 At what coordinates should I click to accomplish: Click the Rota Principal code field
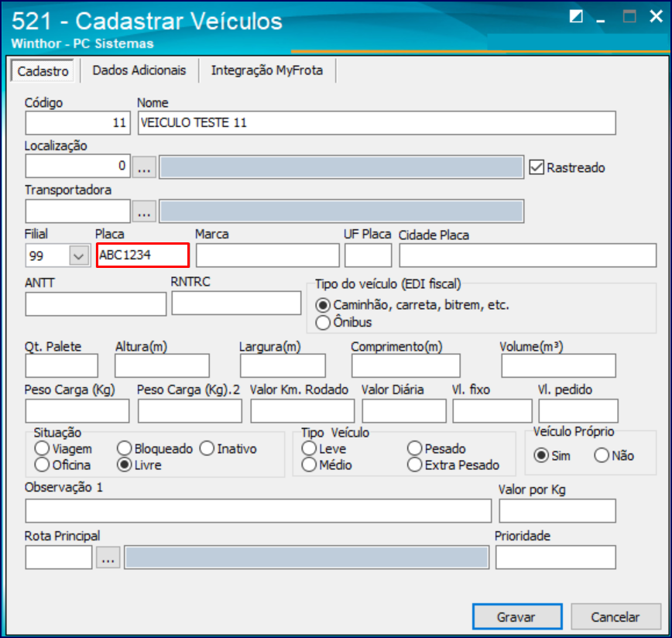coord(59,557)
